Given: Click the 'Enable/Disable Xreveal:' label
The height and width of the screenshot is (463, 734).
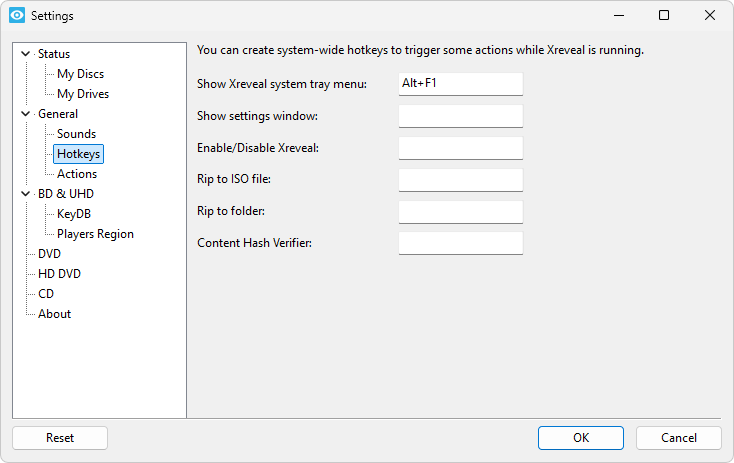Looking at the screenshot, I should (x=258, y=148).
